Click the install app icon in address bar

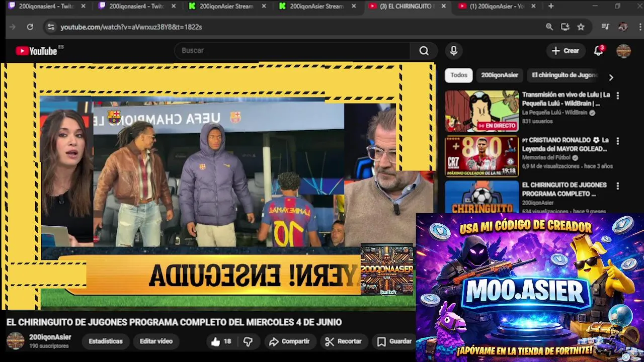[x=565, y=27]
